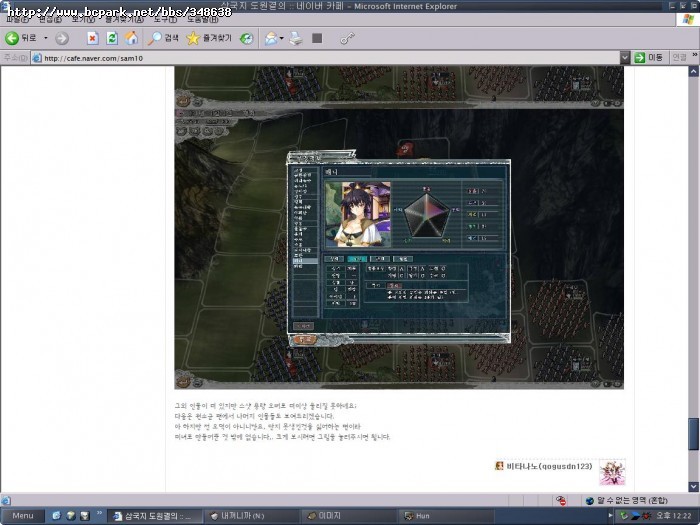Click the Mail envelope icon
The image size is (700, 525).
271,39
